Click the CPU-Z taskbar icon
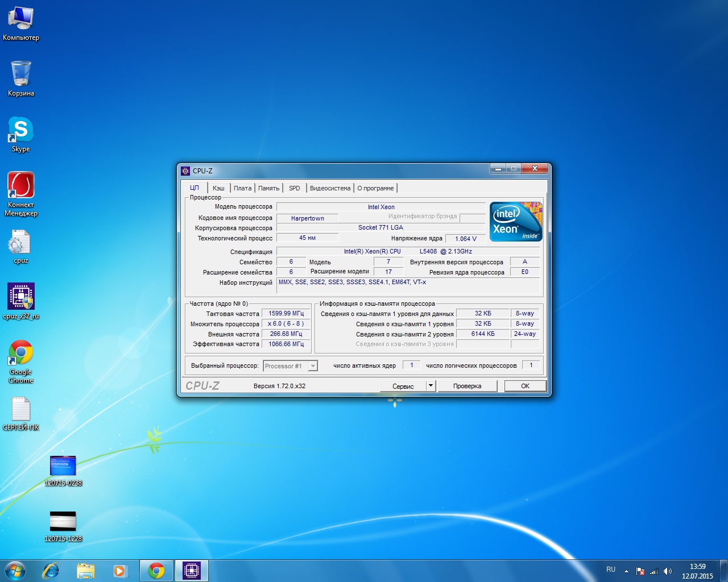 tap(191, 571)
